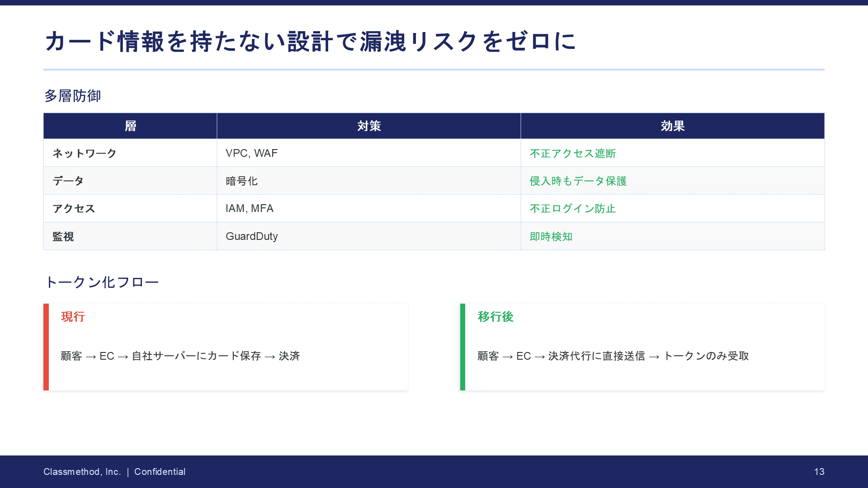
Task: Click the red 現行 card title
Action: [x=73, y=317]
